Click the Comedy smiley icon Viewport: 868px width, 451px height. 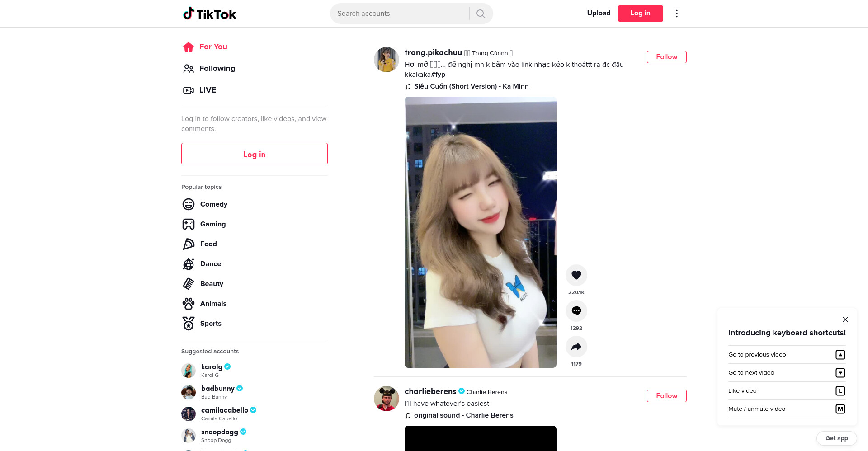189,204
